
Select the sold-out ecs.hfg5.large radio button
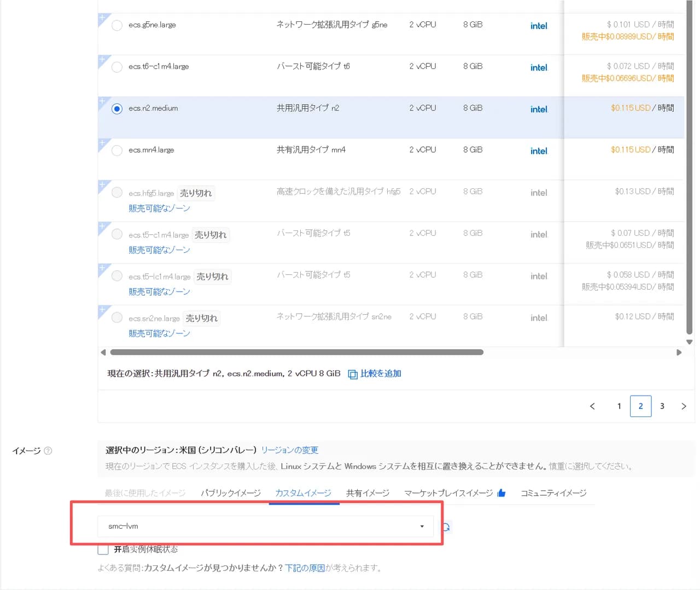(x=116, y=192)
